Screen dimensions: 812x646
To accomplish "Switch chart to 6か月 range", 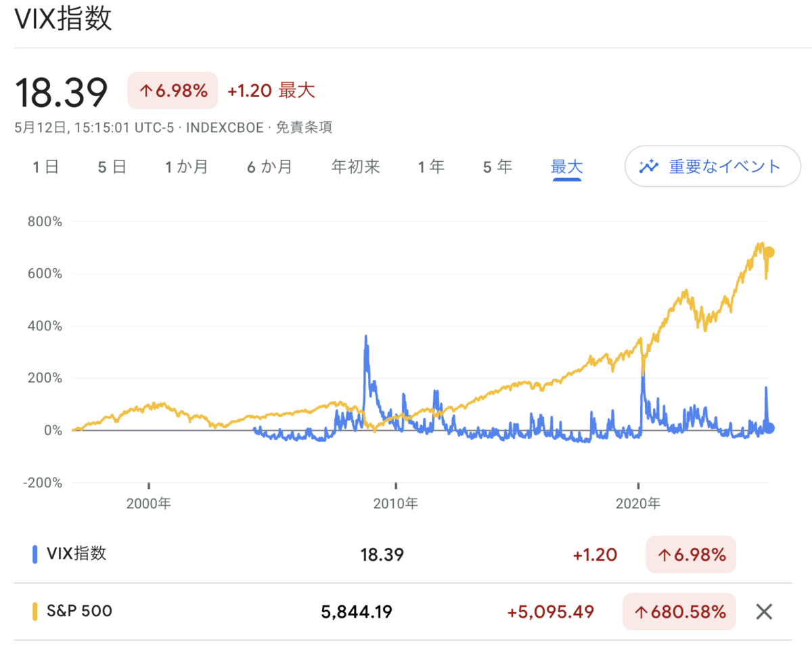I will pyautogui.click(x=269, y=167).
